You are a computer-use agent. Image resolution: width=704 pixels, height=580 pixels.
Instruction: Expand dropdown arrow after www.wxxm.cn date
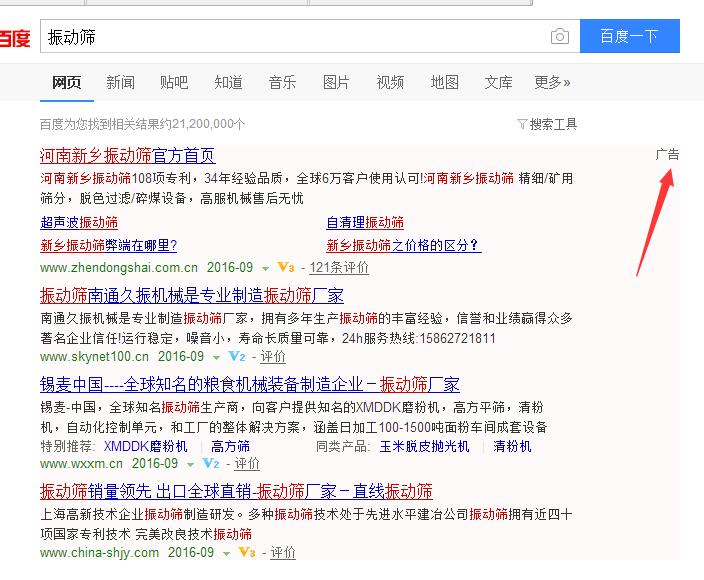[190, 465]
